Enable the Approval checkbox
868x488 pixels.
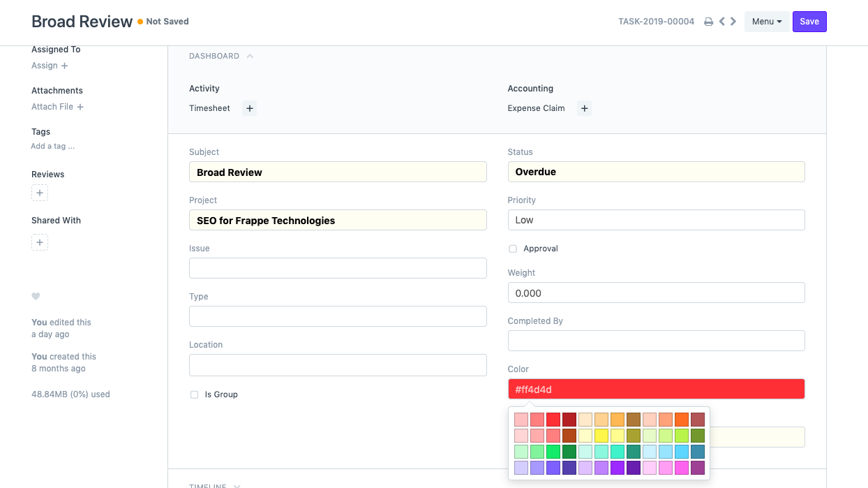pos(512,249)
